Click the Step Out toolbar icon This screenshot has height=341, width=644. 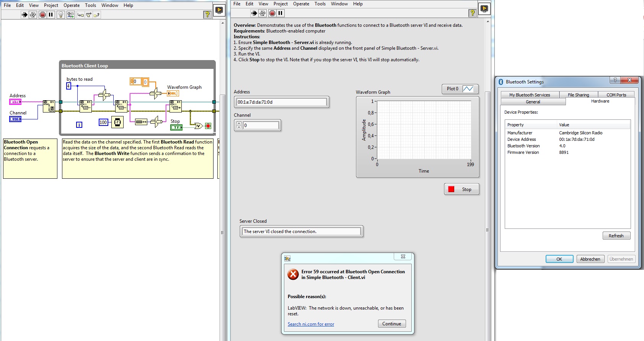96,15
